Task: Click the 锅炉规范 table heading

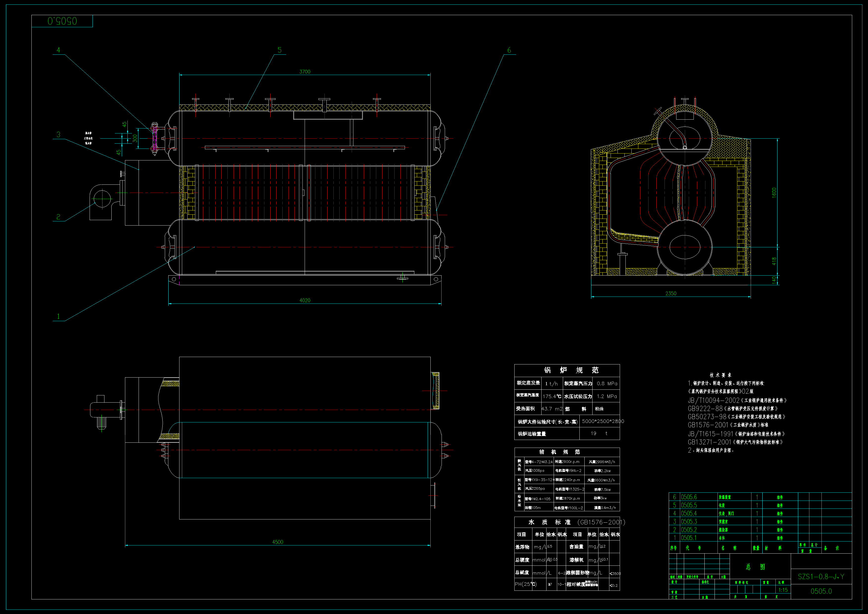Action: (x=571, y=370)
